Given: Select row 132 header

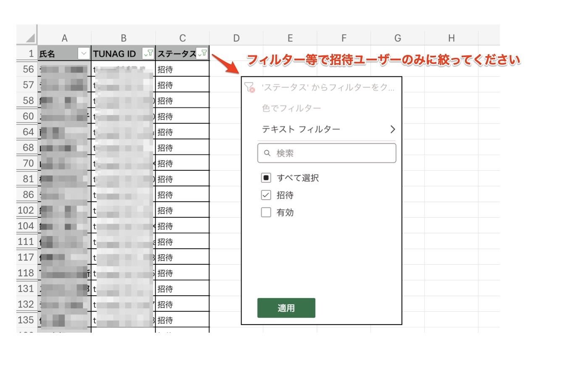Looking at the screenshot, I should (x=27, y=304).
